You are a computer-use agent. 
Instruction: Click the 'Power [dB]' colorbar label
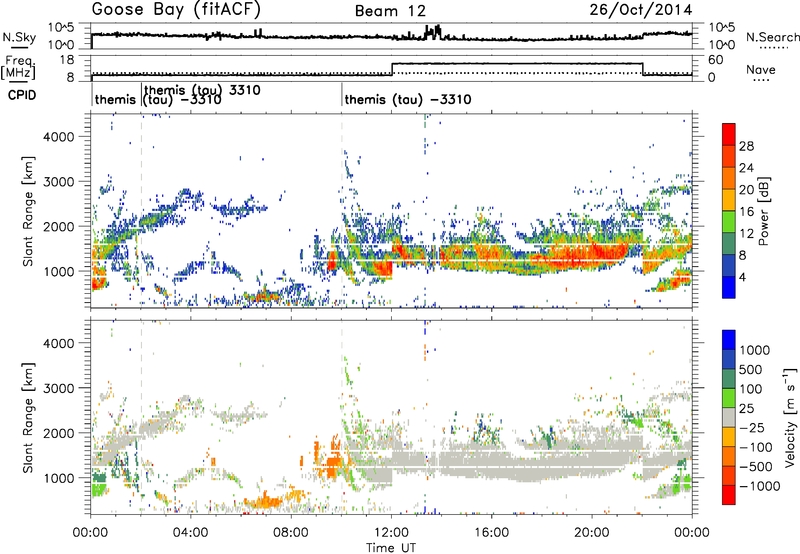coord(763,211)
